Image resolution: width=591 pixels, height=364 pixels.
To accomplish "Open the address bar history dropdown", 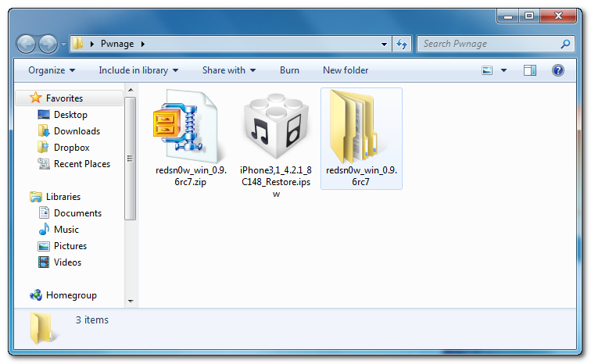I will (384, 44).
